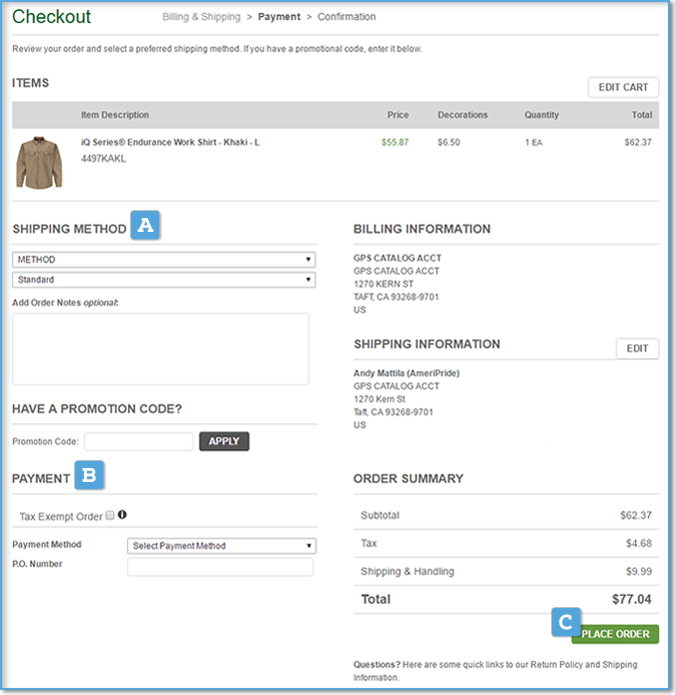Focus the Promotion Code text field
675x695 pixels.
click(139, 441)
